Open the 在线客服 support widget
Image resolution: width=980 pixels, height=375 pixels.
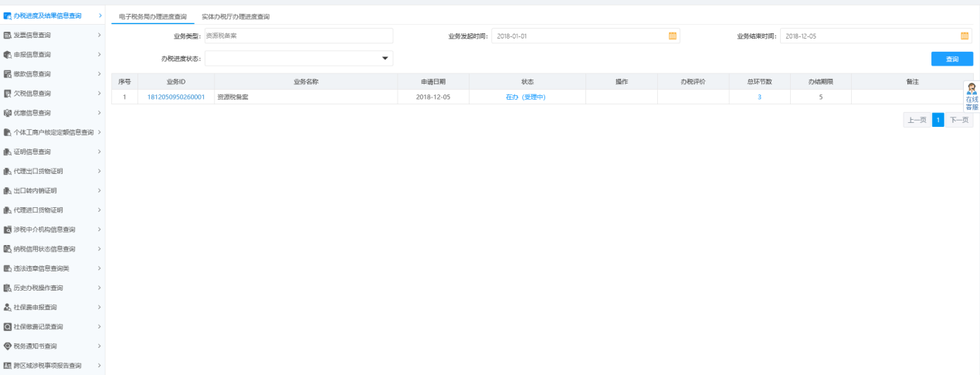pos(972,97)
